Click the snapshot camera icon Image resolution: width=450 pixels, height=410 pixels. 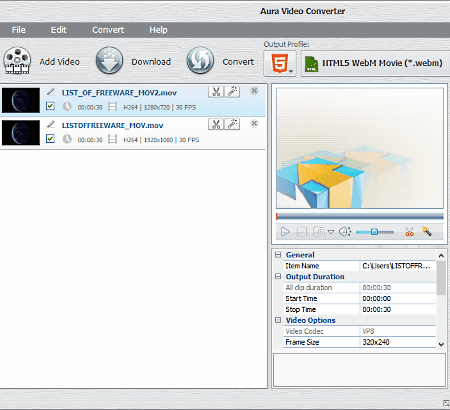[319, 231]
